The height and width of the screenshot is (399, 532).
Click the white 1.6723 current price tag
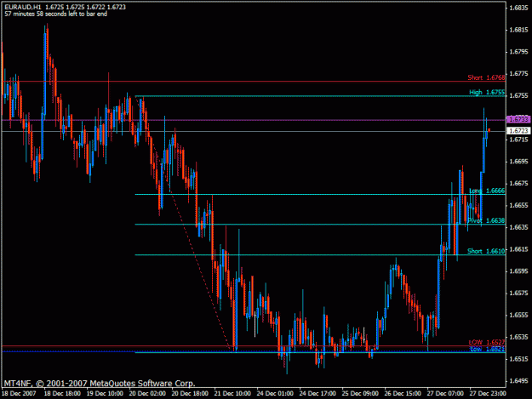pos(518,131)
